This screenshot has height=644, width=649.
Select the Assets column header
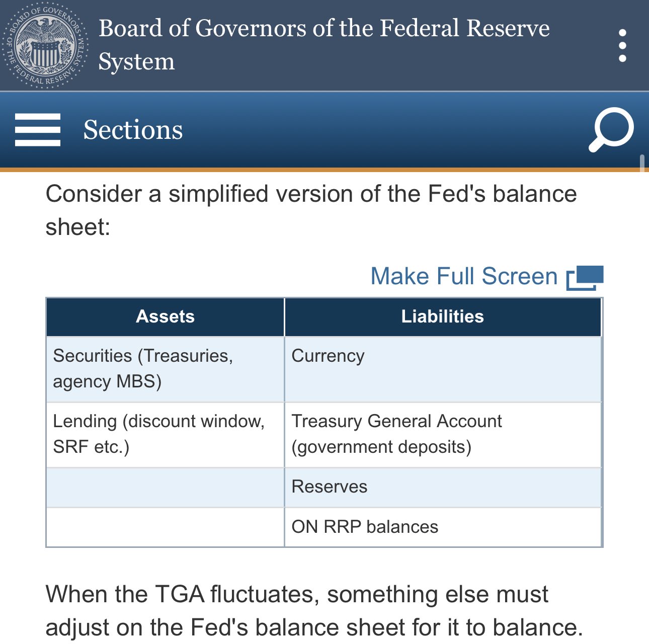coord(165,316)
